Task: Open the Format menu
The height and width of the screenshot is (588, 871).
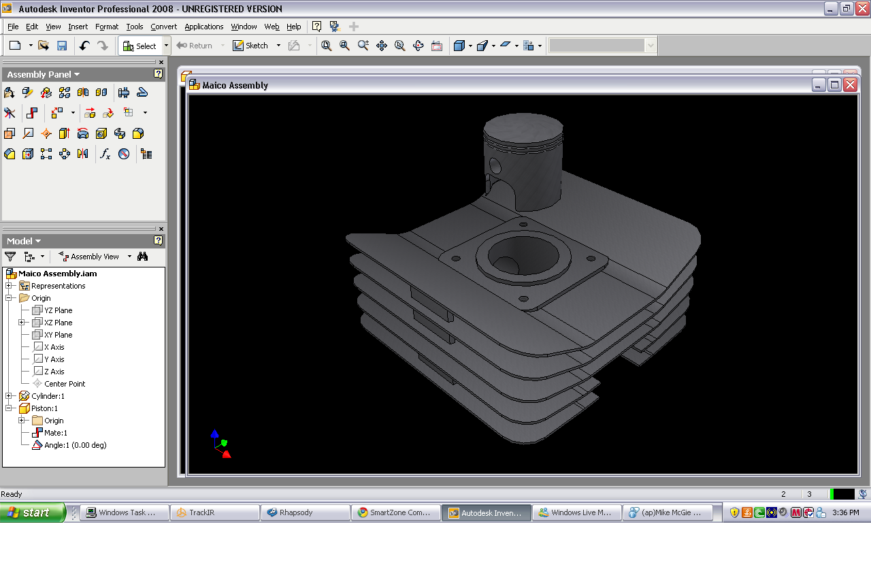Action: 107,27
